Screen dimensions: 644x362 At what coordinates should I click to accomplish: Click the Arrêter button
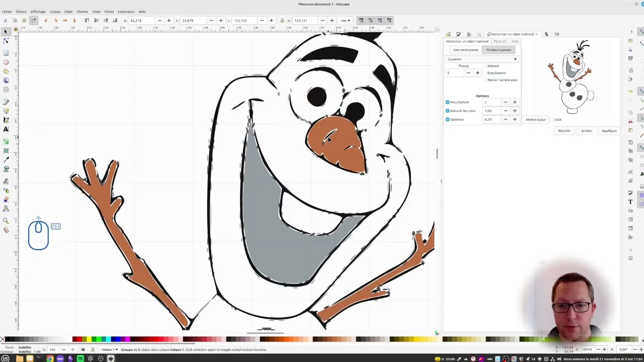(x=587, y=131)
